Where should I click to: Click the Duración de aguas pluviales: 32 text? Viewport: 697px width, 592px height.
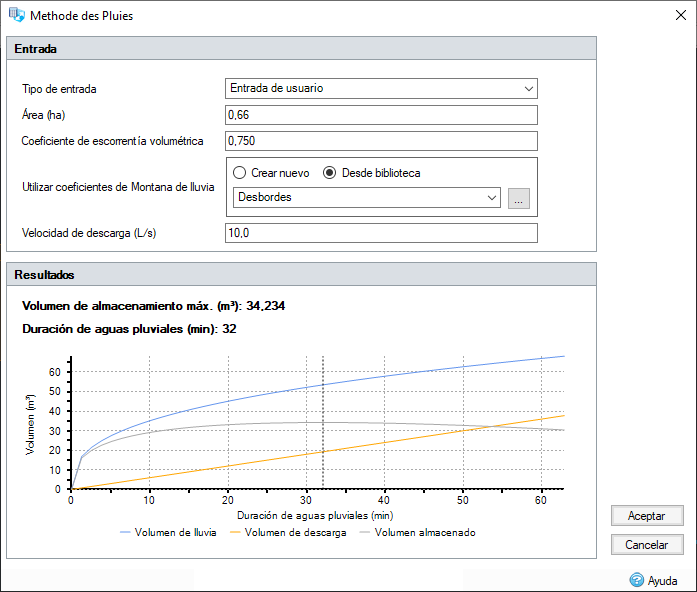pyautogui.click(x=129, y=329)
